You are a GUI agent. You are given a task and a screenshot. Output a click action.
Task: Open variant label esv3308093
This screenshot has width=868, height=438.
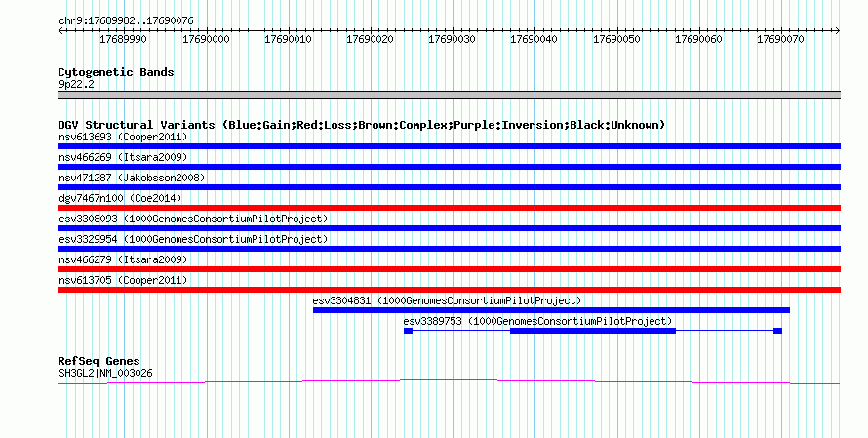(193, 219)
